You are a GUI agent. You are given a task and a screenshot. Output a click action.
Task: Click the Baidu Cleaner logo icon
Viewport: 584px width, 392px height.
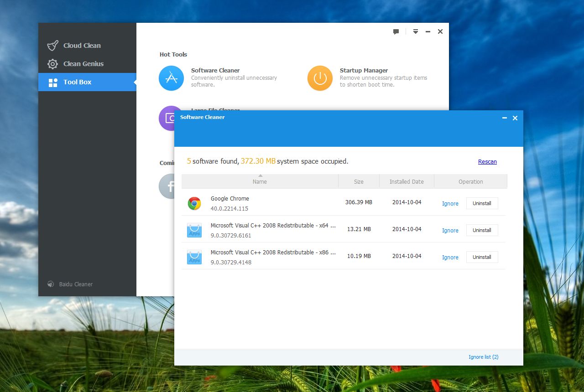[x=51, y=284]
